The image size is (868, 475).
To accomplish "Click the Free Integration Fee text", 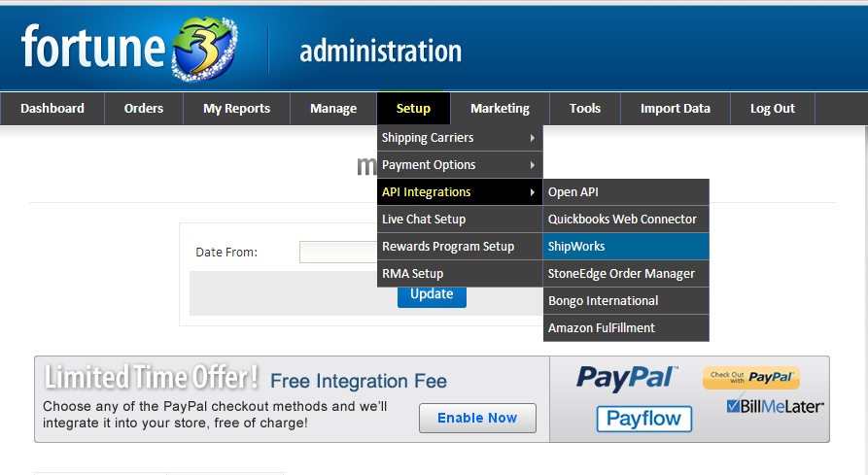I will pyautogui.click(x=359, y=381).
